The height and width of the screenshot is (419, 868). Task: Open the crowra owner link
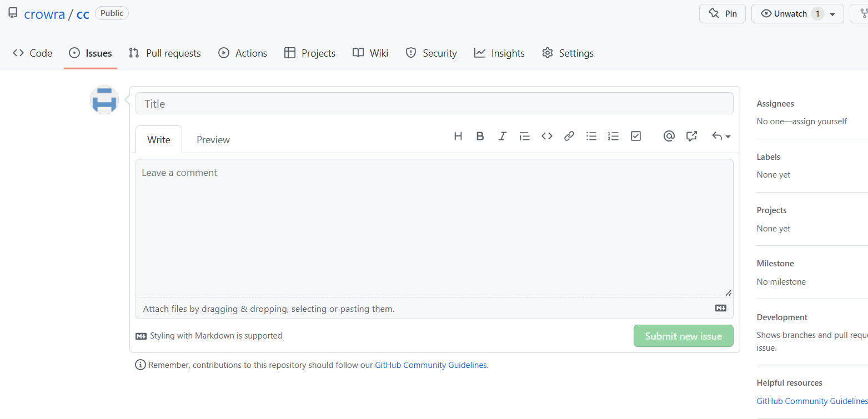click(x=44, y=14)
